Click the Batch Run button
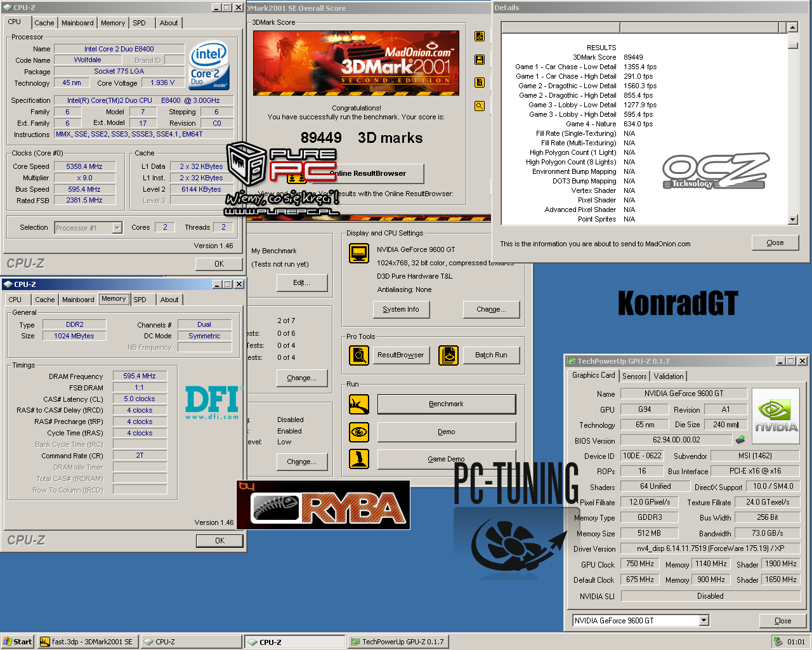Image resolution: width=812 pixels, height=650 pixels. tap(492, 355)
